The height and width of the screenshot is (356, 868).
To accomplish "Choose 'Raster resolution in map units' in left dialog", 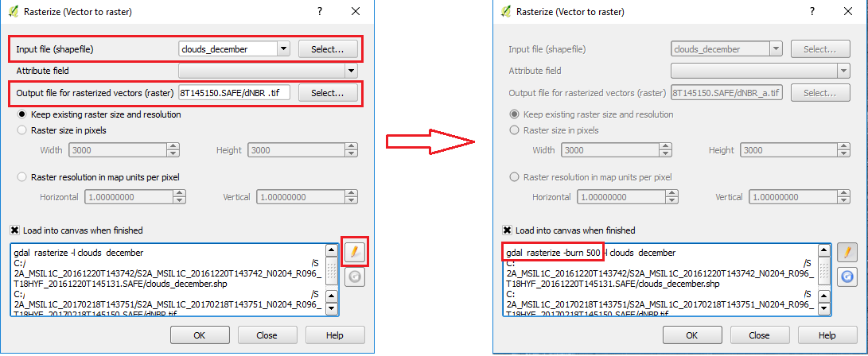I will coord(22,177).
